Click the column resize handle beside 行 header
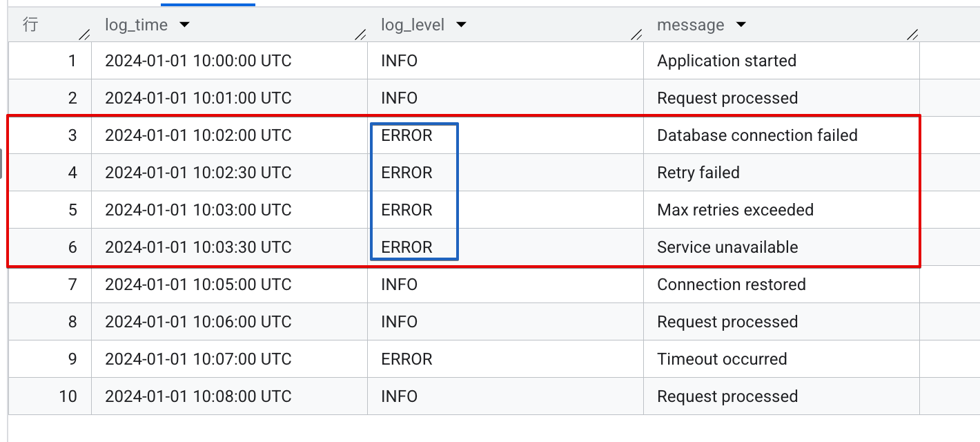Viewport: 980px width, 442px height. [84, 35]
